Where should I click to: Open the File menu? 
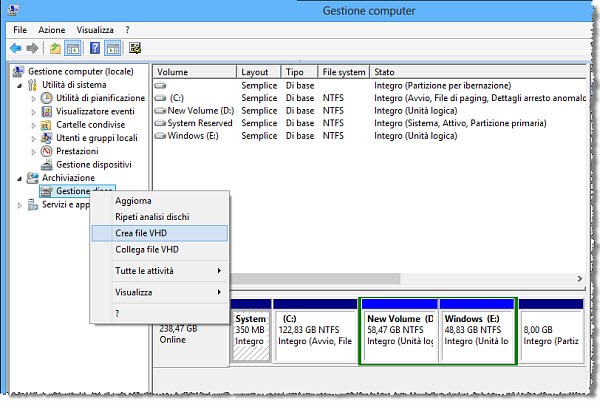point(20,30)
